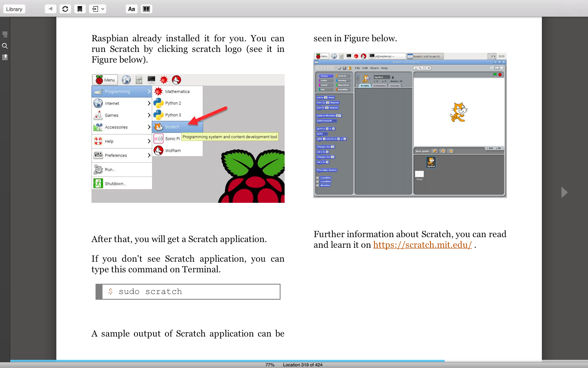Image resolution: width=588 pixels, height=368 pixels.
Task: Click the Programming entry in the menu figure
Action: (122, 92)
